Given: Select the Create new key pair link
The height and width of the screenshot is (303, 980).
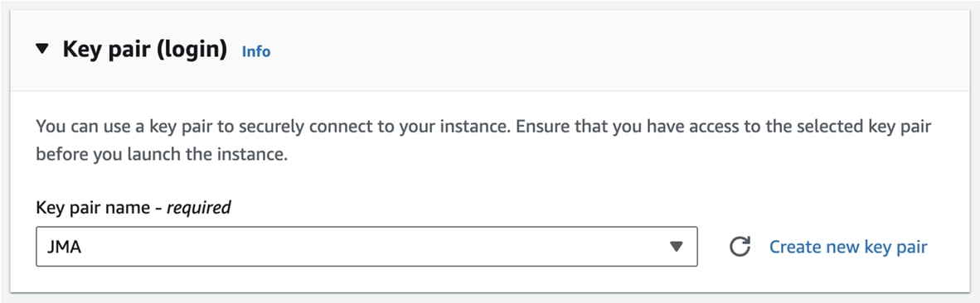Looking at the screenshot, I should pos(848,247).
